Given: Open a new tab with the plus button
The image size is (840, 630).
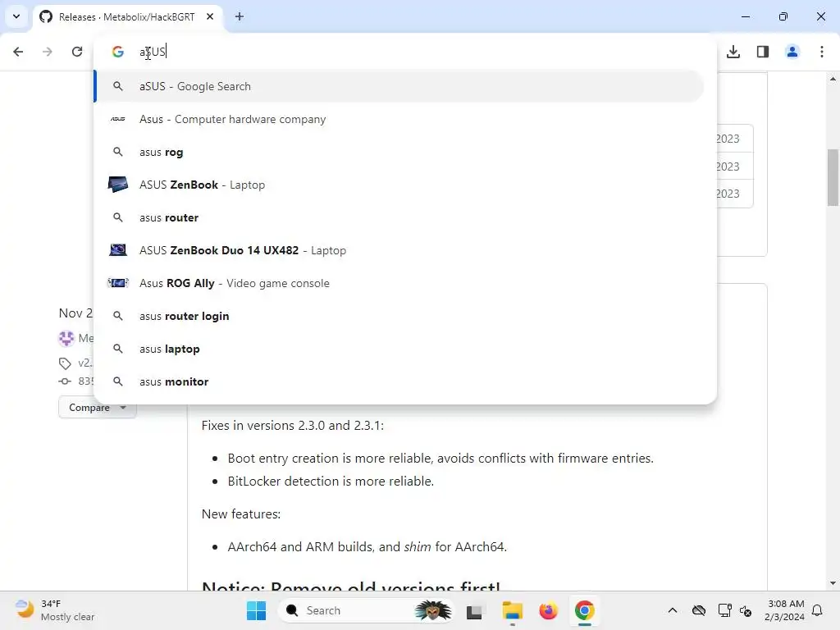Looking at the screenshot, I should click(x=240, y=16).
